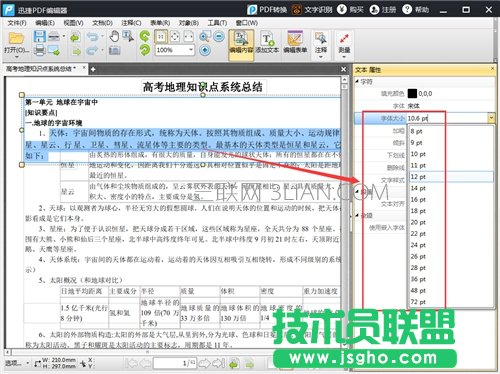Viewport: 500px width, 374px height.
Task: Open the Tools menu
Action: point(217,23)
